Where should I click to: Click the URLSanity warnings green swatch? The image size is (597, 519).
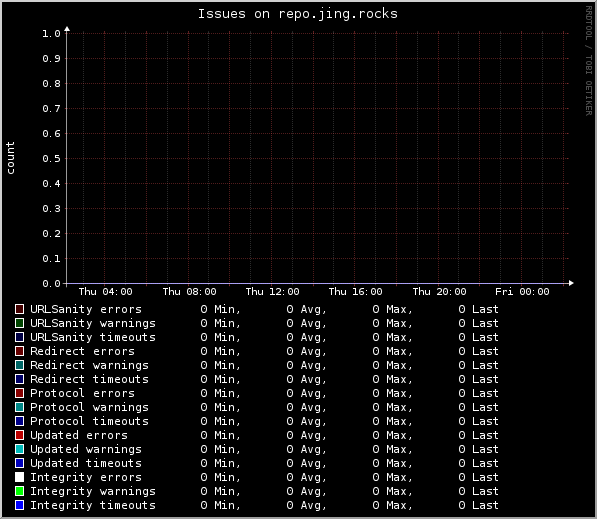pos(19,323)
